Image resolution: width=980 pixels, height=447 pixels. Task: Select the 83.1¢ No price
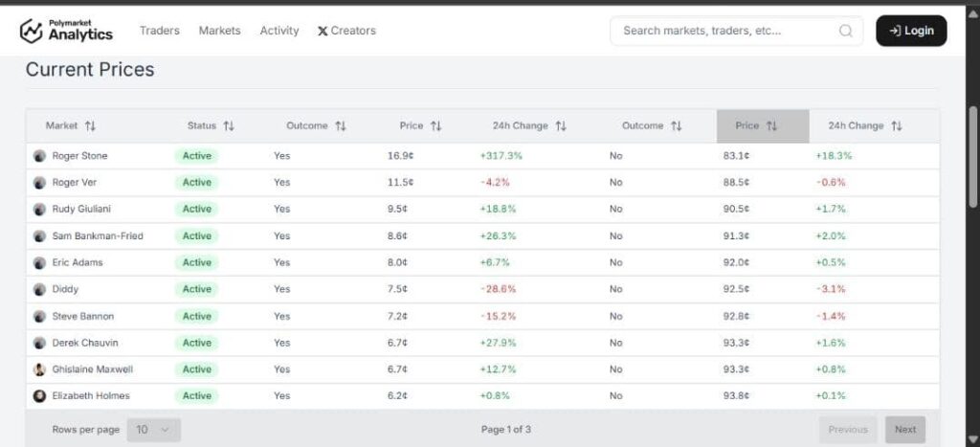[x=736, y=156]
